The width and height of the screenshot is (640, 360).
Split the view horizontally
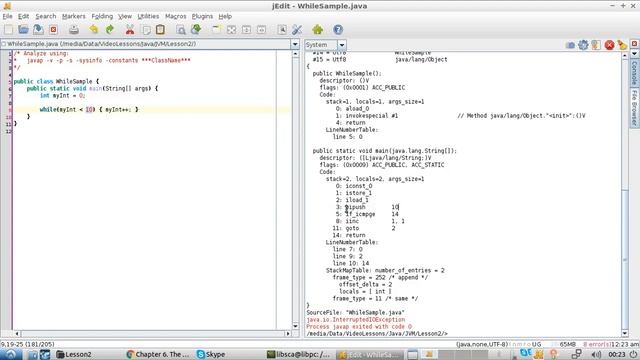coord(247,29)
